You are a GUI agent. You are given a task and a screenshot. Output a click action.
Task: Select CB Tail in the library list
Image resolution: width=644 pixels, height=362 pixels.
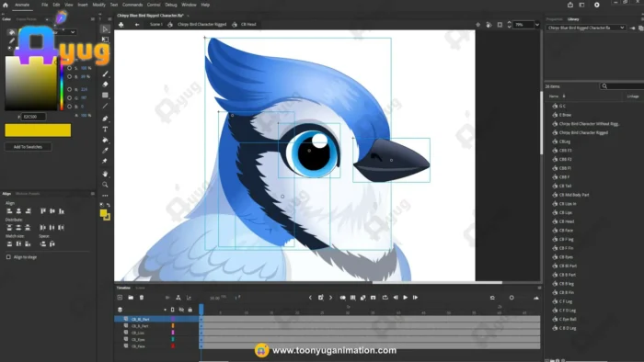tap(565, 187)
